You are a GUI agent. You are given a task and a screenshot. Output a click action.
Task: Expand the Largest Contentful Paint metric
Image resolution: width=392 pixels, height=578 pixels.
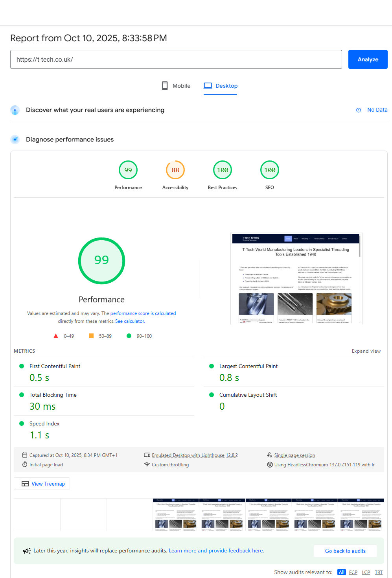[x=248, y=366]
